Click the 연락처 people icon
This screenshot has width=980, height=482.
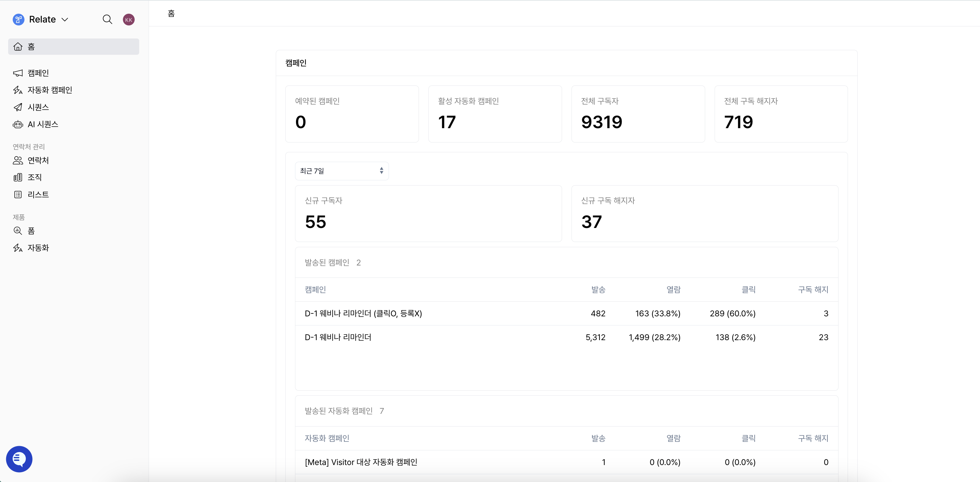tap(18, 160)
